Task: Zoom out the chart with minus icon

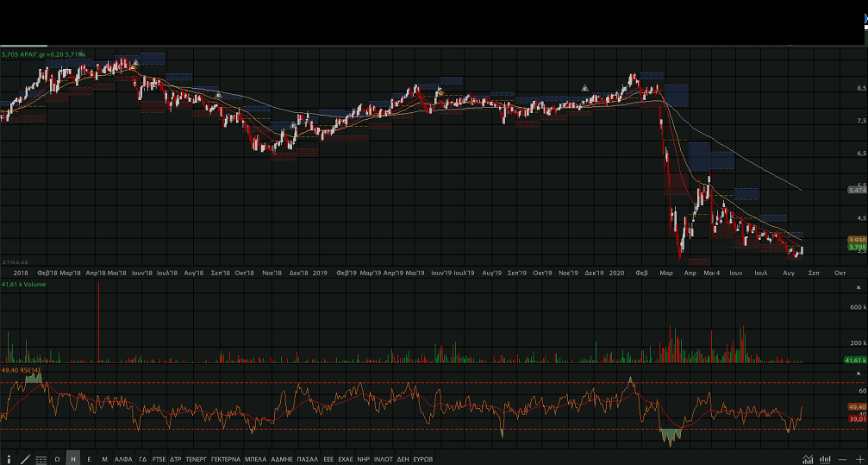Action: point(842,459)
